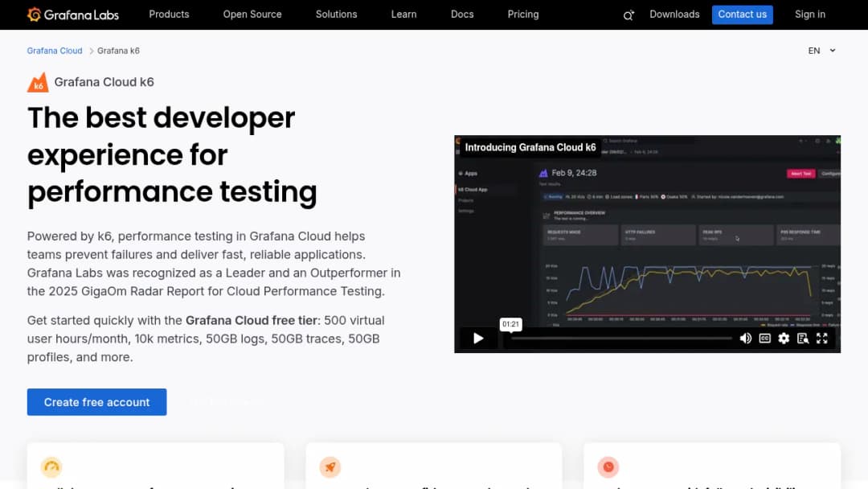This screenshot has width=868, height=489.
Task: Open the Open Source menu
Action: tap(252, 14)
